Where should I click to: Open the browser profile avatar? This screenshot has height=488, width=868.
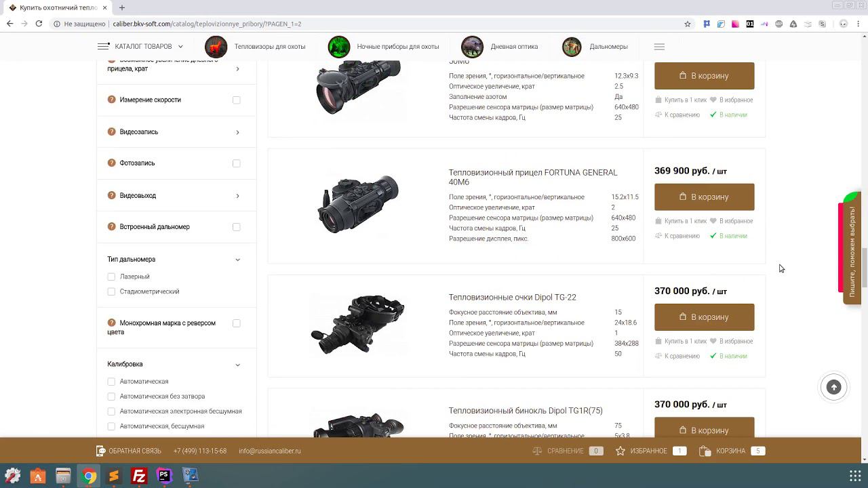[844, 24]
